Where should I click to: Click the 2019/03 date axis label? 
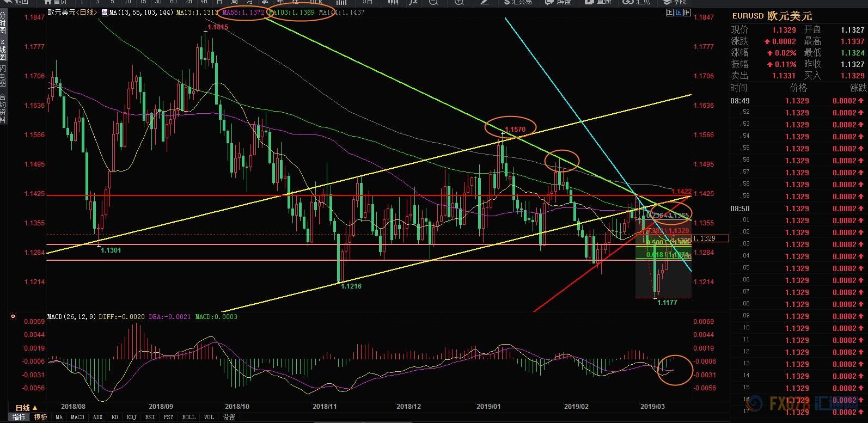pos(652,406)
